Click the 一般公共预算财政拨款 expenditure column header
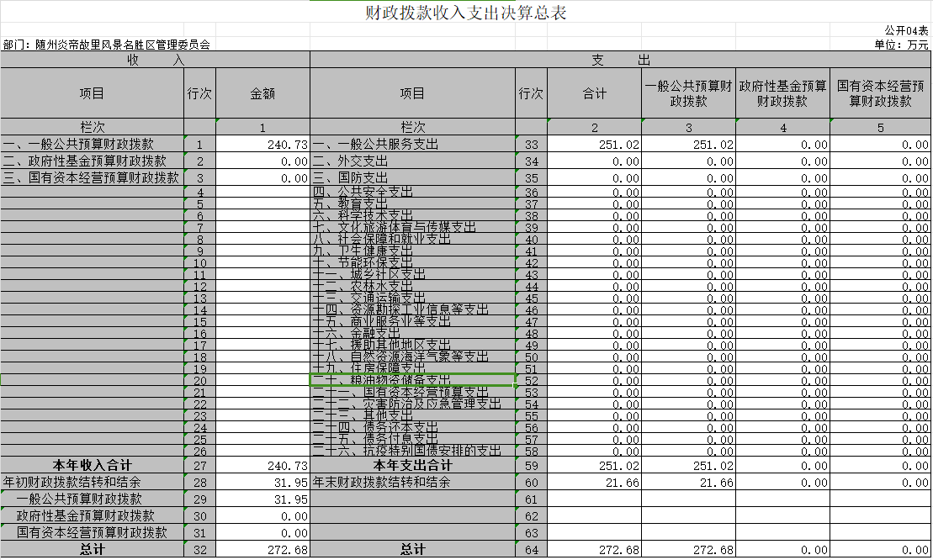Image resolution: width=933 pixels, height=560 pixels. coord(688,93)
